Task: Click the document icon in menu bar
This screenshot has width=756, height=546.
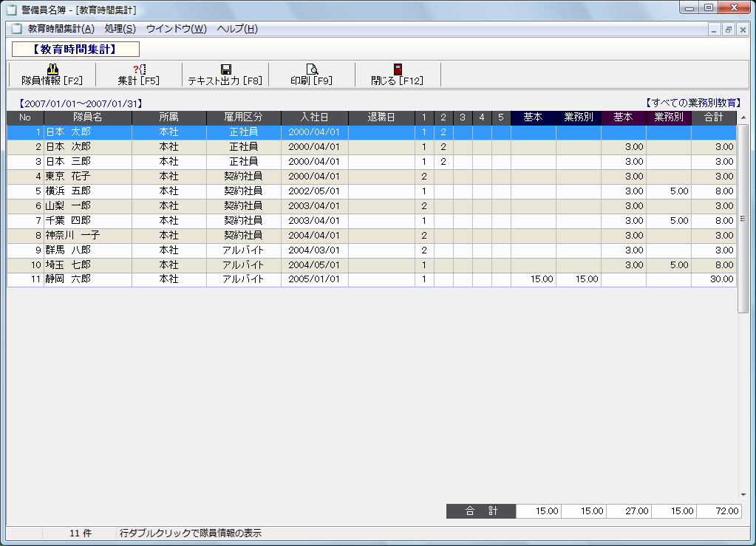Action: (16, 29)
